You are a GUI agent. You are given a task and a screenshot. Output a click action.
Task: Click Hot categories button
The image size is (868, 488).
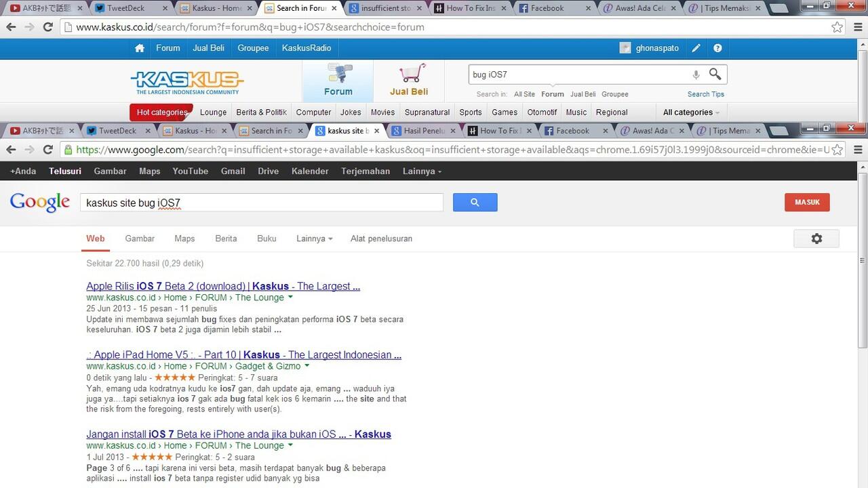(161, 113)
